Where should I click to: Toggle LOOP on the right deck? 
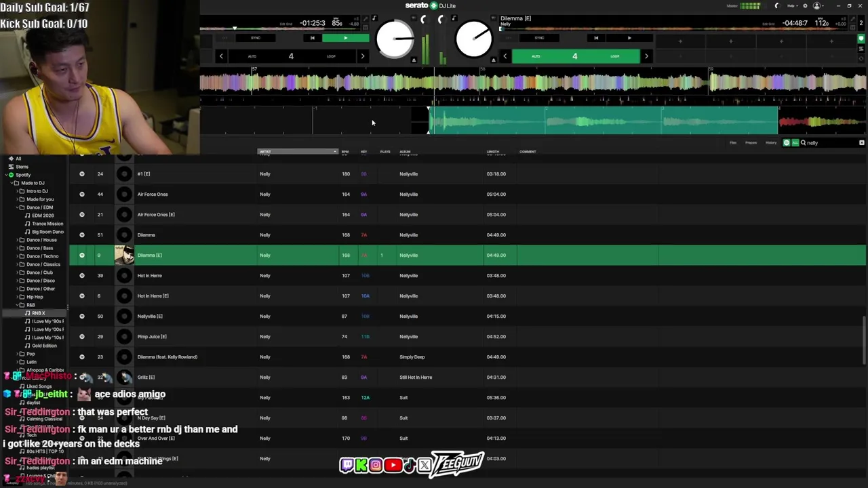point(614,56)
